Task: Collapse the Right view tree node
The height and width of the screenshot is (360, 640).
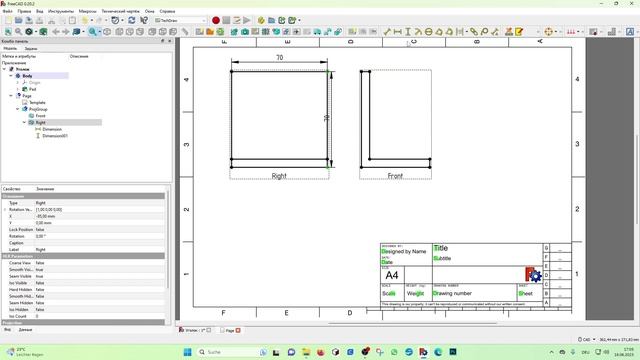Action: pyautogui.click(x=24, y=122)
